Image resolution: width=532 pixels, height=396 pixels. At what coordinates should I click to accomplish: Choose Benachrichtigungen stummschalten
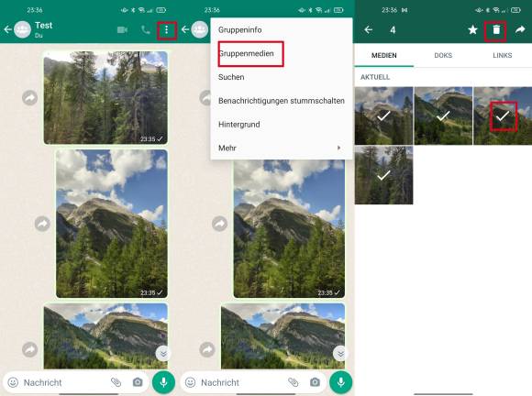(x=281, y=101)
